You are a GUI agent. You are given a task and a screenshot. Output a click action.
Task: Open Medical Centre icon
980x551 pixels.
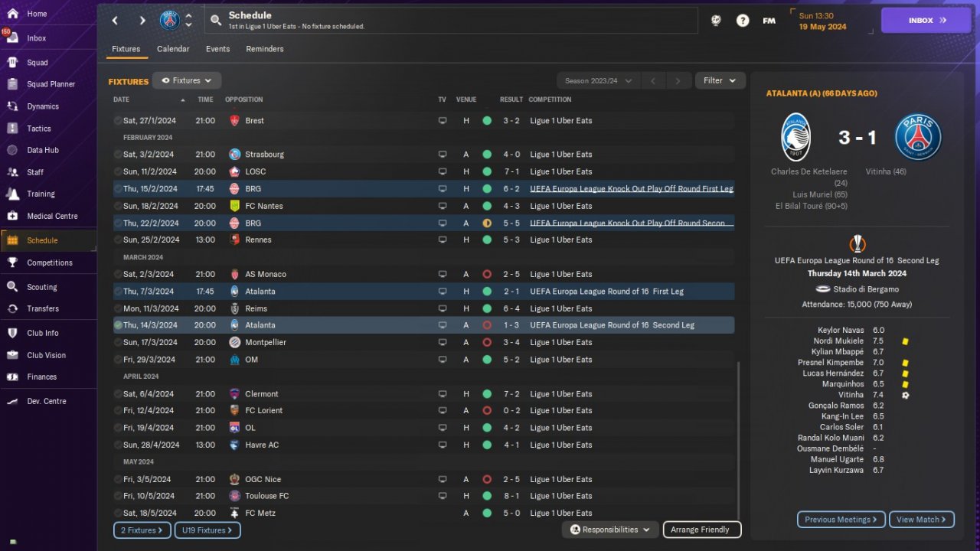point(12,216)
